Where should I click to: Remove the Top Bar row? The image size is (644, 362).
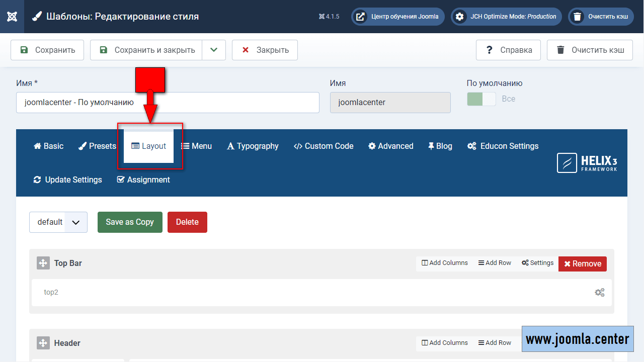coord(582,263)
